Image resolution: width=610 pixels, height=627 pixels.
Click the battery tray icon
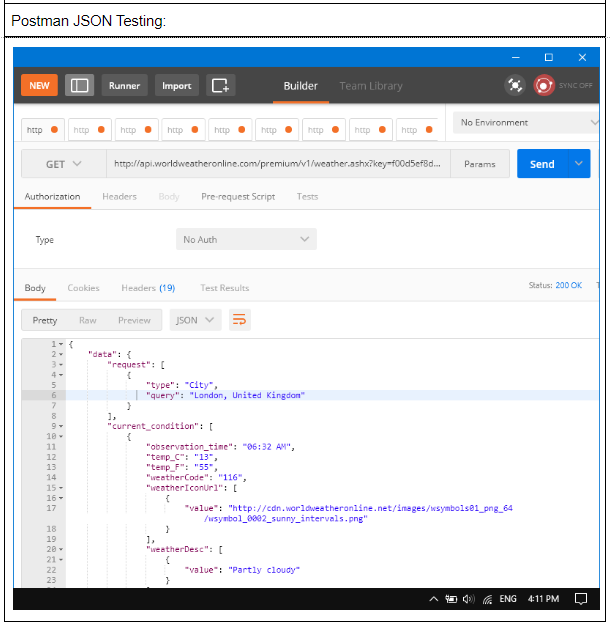click(451, 599)
